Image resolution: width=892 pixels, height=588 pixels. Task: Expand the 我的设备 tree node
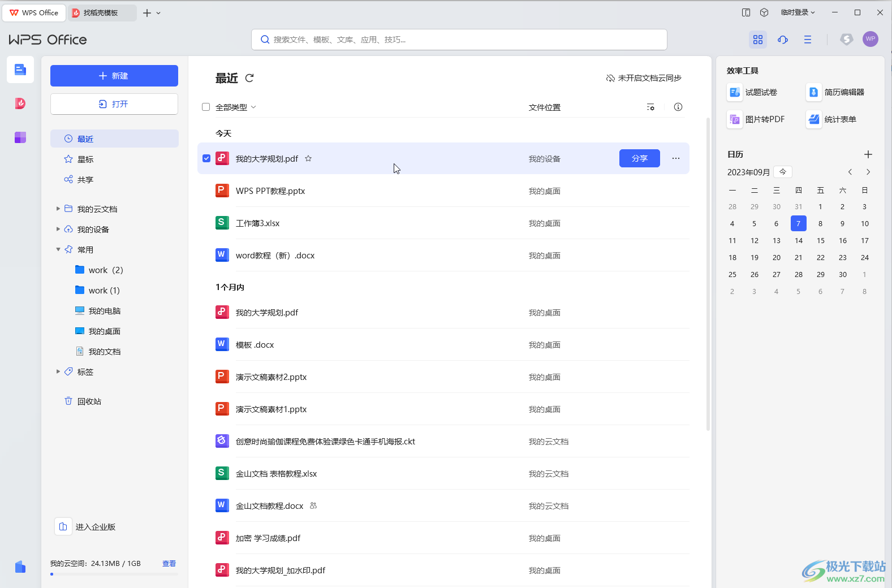click(x=58, y=229)
